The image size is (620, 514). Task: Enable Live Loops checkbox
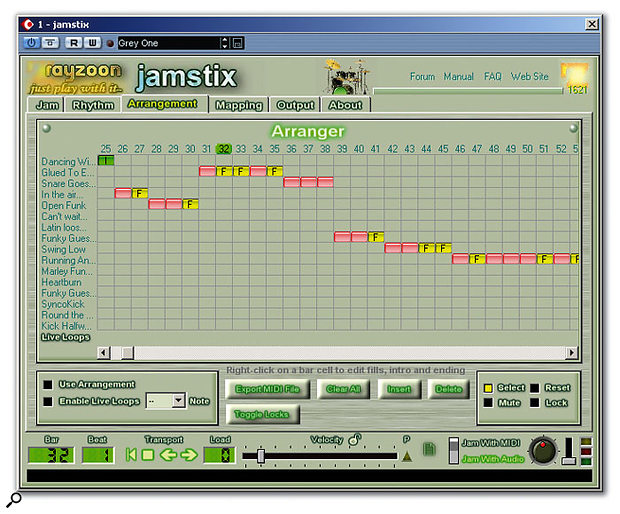coord(48,401)
